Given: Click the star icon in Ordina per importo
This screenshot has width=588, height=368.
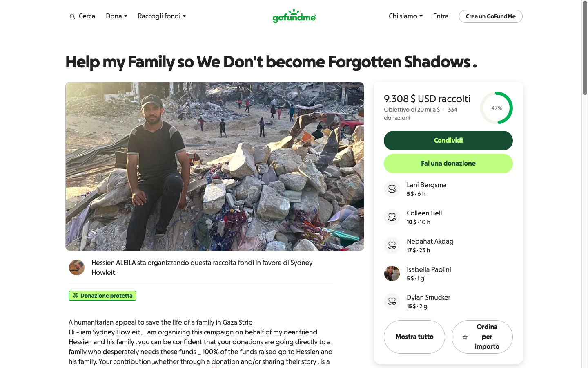Looking at the screenshot, I should click(x=465, y=337).
